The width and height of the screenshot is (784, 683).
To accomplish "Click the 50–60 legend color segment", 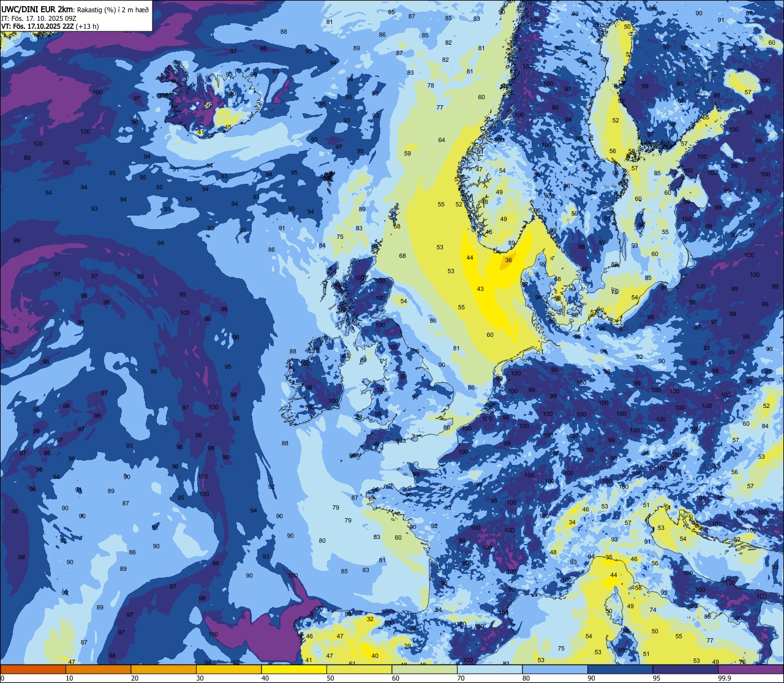I will coord(359,670).
